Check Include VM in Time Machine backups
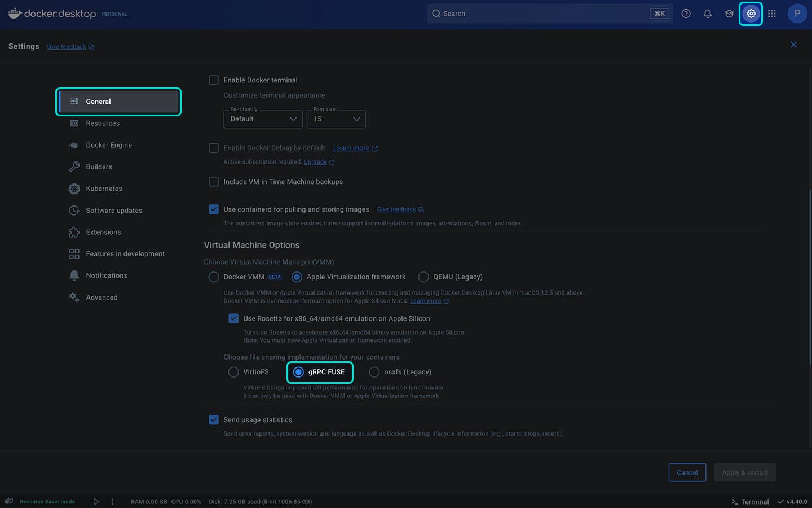This screenshot has height=508, width=812. (x=214, y=181)
